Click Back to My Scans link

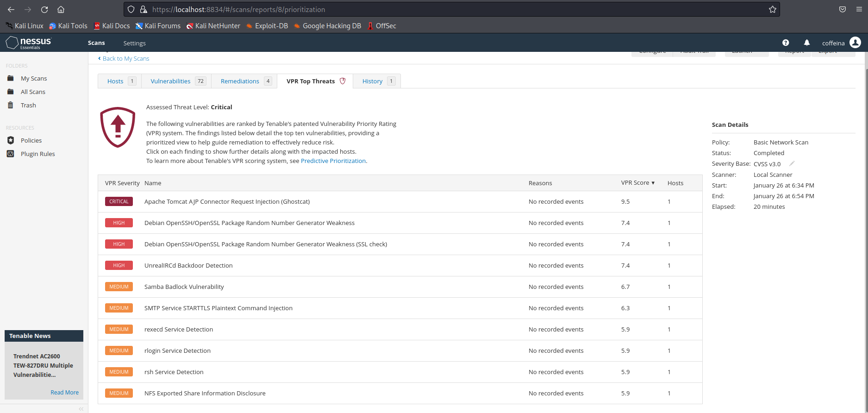point(124,58)
